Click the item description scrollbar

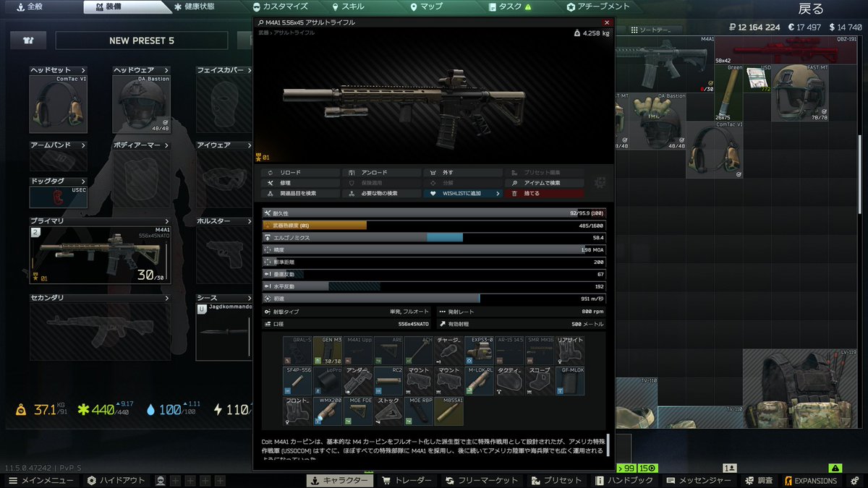click(608, 445)
